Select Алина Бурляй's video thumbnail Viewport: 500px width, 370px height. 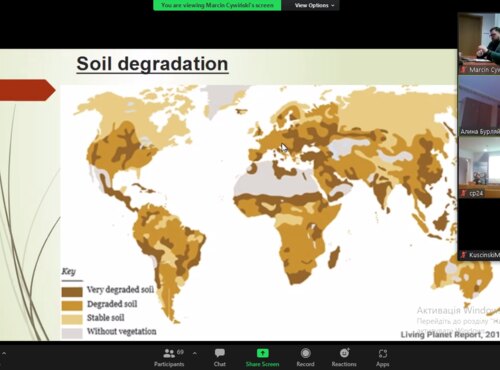479,106
